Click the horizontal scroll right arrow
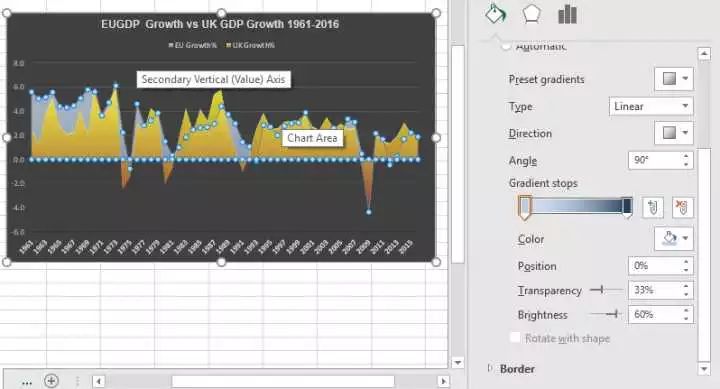This screenshot has width=720, height=389. coord(443,381)
